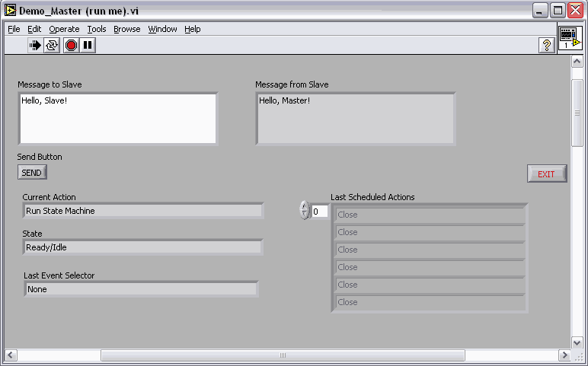Viewport: 588px width, 366px height.
Task: Click the LabVIEW title bar icon
Action: [x=11, y=10]
